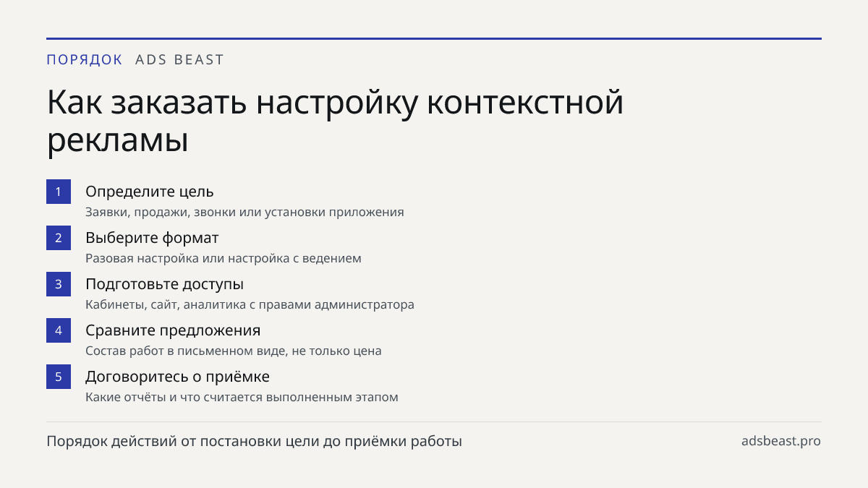Click 'Какие отчёты и что считается выполненным этапом'
Viewport: 868px width, 488px height.
(x=242, y=398)
